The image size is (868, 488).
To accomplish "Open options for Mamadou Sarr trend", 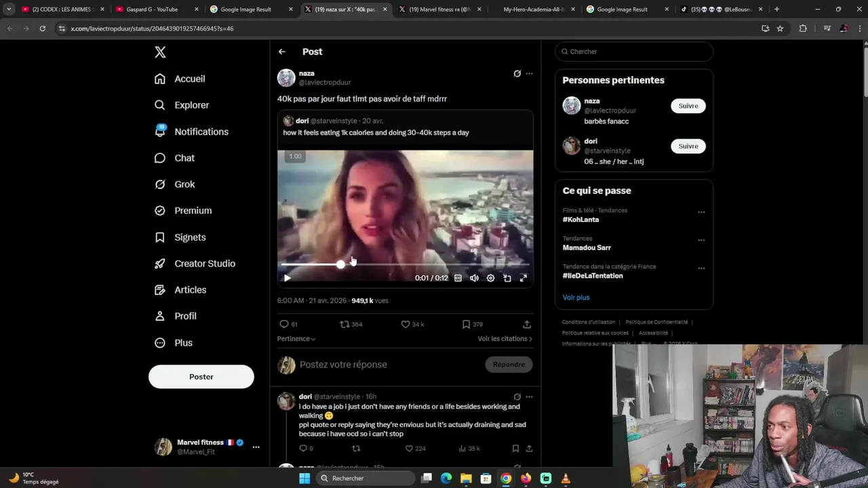I will tap(701, 240).
